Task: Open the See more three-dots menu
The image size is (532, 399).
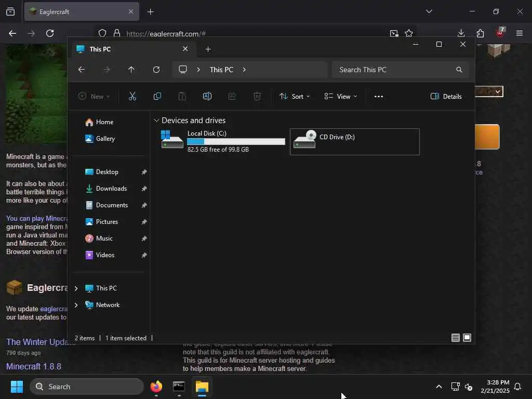Action: pyautogui.click(x=379, y=96)
